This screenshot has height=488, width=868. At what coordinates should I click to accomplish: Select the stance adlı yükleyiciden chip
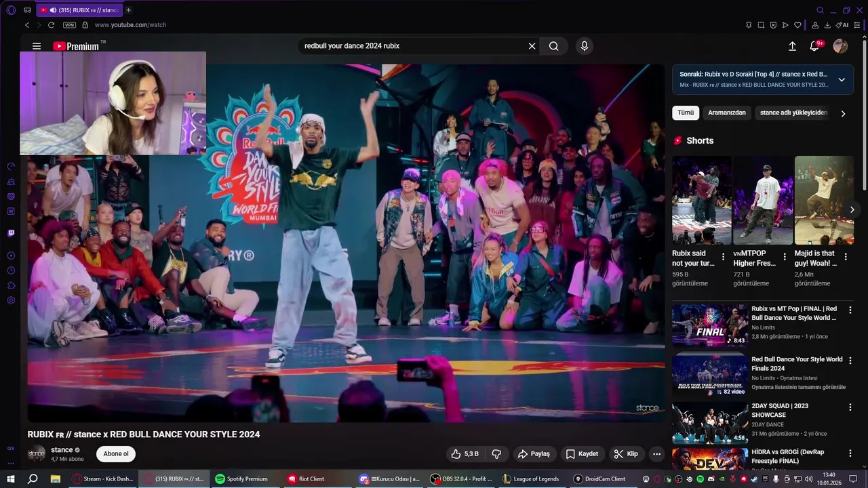pyautogui.click(x=793, y=113)
